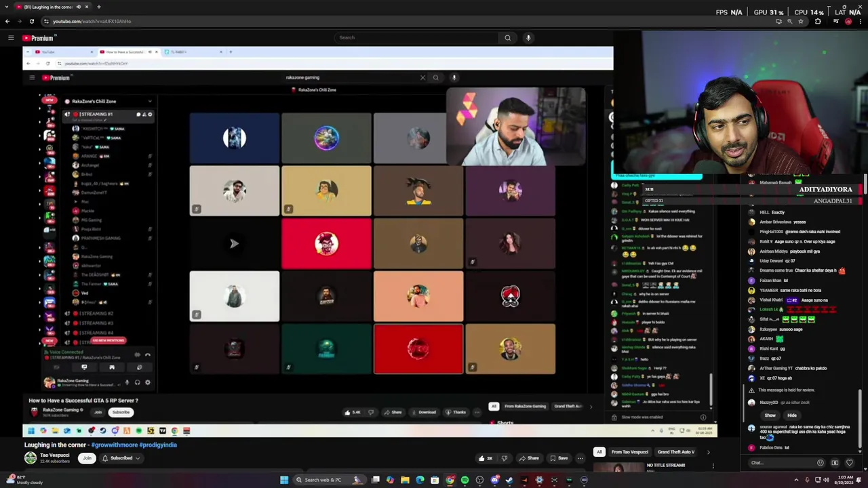Image resolution: width=868 pixels, height=488 pixels.
Task: Go back to the previous page
Action: [7, 21]
